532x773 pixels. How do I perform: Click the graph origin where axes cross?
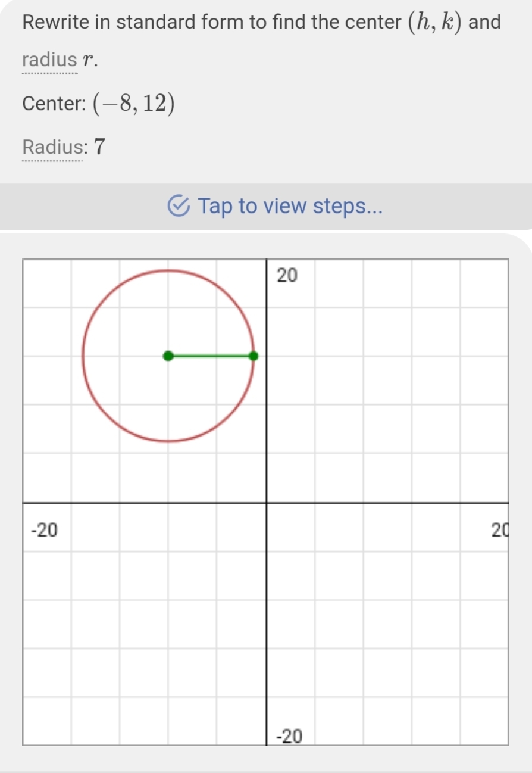(x=265, y=503)
